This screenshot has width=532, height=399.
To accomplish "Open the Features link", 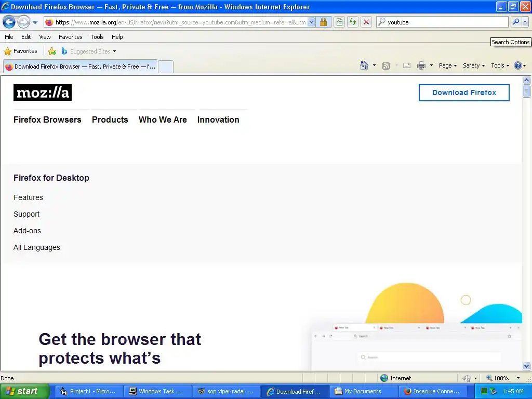I will pos(28,197).
